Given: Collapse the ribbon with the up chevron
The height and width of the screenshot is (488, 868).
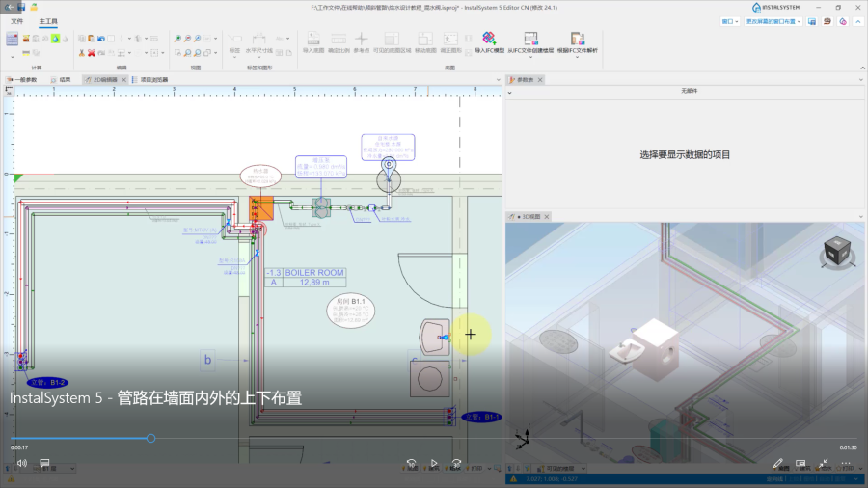Looking at the screenshot, I should coord(858,21).
